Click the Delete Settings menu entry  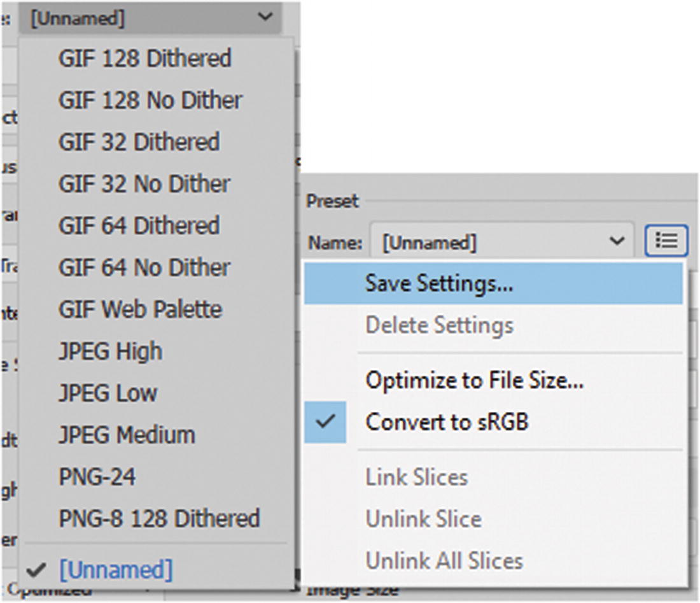439,325
